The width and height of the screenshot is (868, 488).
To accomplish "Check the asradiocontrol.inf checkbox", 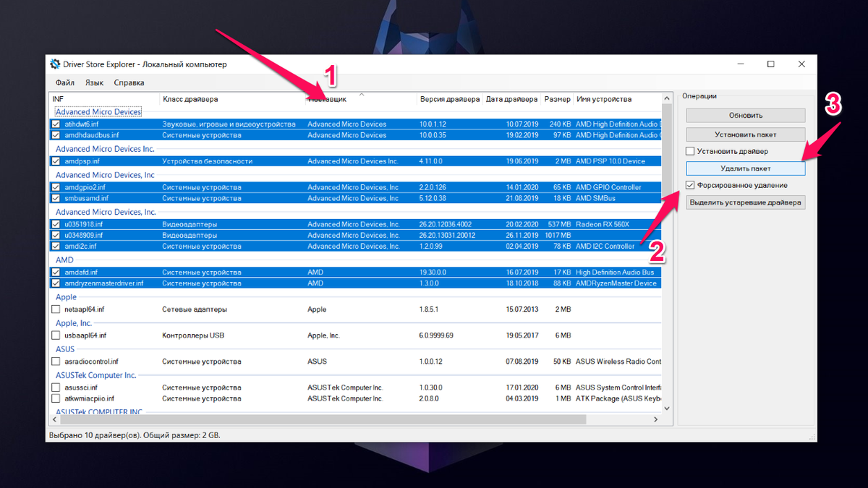I will [56, 361].
